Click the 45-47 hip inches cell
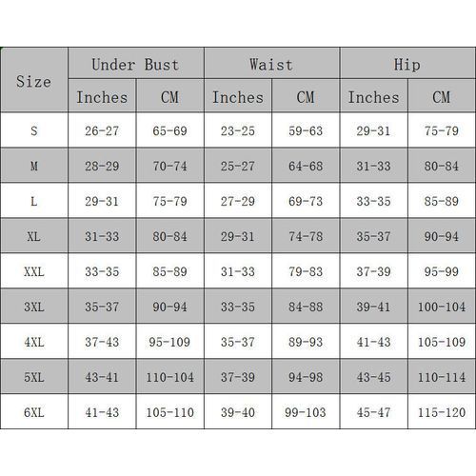 373,412
